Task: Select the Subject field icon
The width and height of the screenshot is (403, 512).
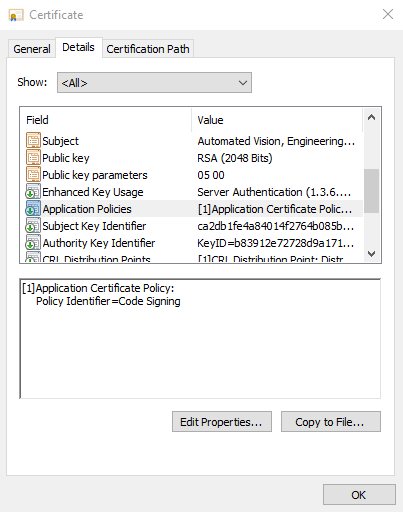Action: point(33,140)
